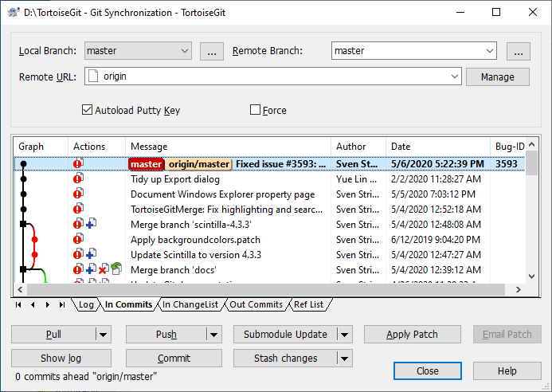Open the Local Branch dropdown
The image size is (552, 392).
click(x=185, y=51)
